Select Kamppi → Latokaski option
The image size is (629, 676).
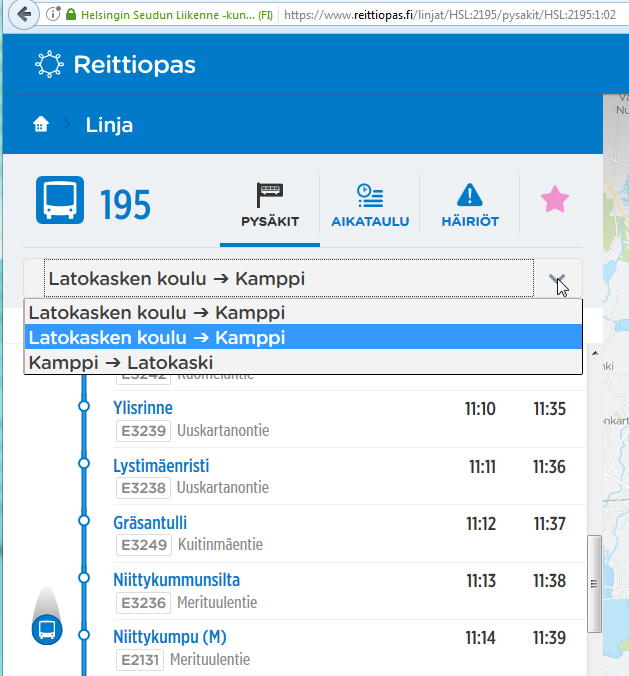point(303,362)
